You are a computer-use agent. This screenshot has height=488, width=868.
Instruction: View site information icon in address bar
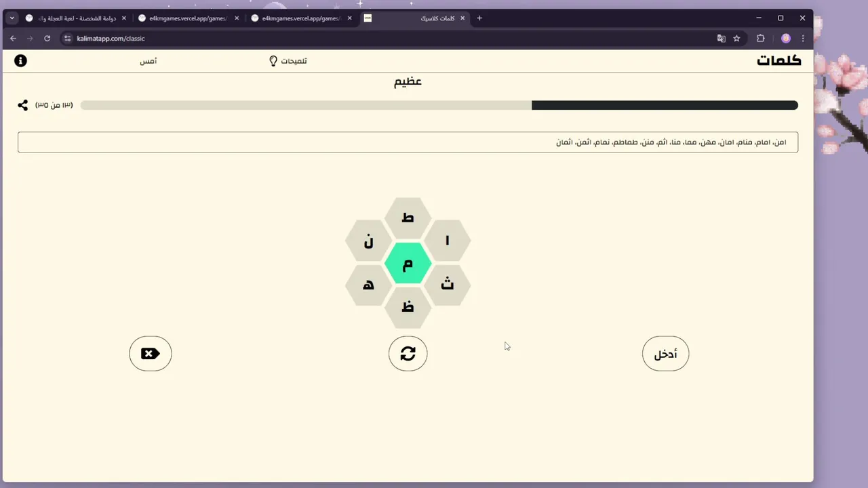coord(67,39)
